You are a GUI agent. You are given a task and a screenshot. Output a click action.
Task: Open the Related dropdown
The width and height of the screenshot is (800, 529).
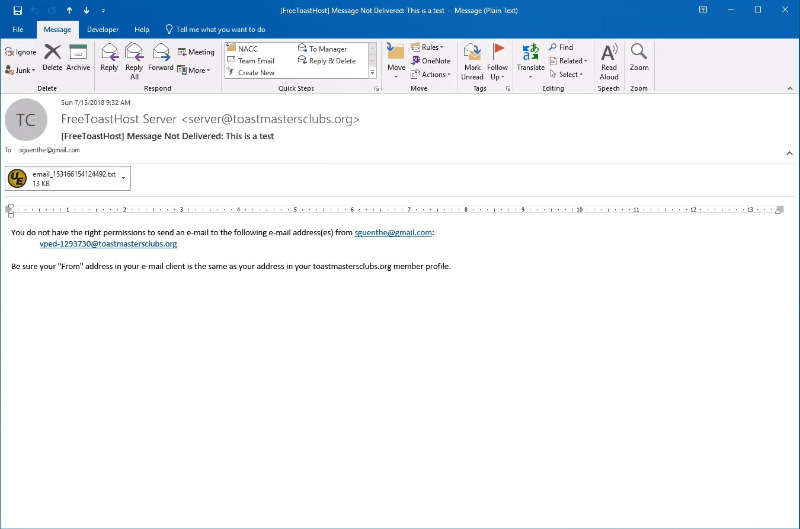click(x=568, y=61)
